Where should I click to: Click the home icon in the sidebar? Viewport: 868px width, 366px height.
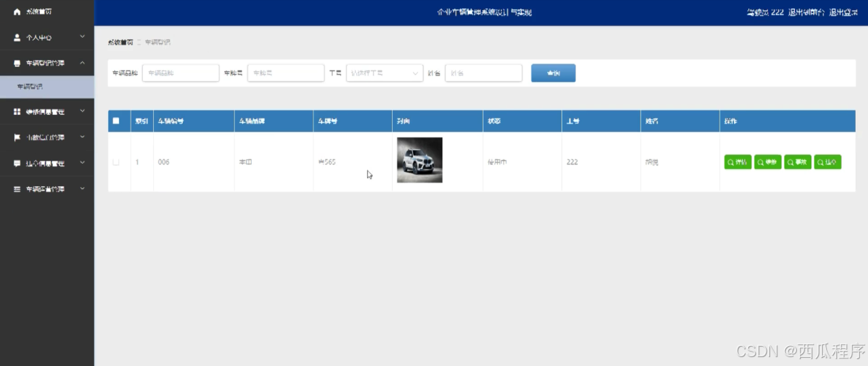click(x=17, y=12)
